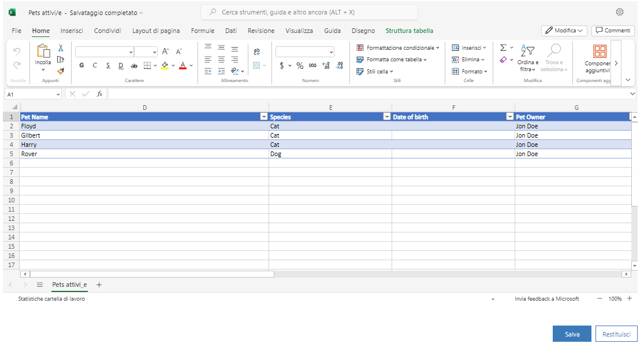Click the Incolla paste clipboard icon
Image resolution: width=644 pixels, height=351 pixels.
pyautogui.click(x=43, y=51)
